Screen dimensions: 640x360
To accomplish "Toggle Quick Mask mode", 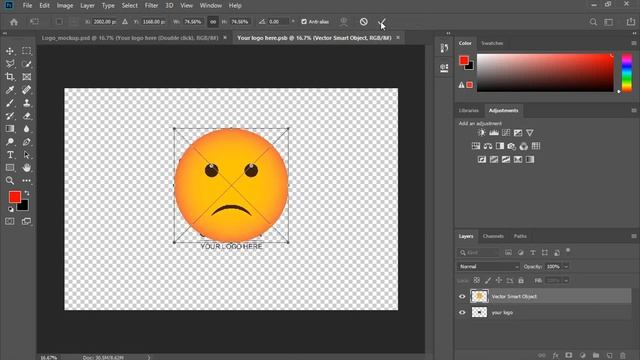I will click(x=10, y=221).
